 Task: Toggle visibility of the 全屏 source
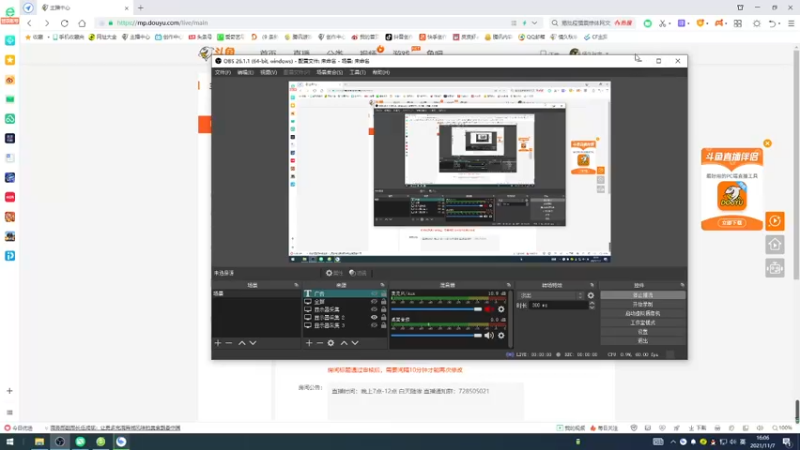click(374, 302)
